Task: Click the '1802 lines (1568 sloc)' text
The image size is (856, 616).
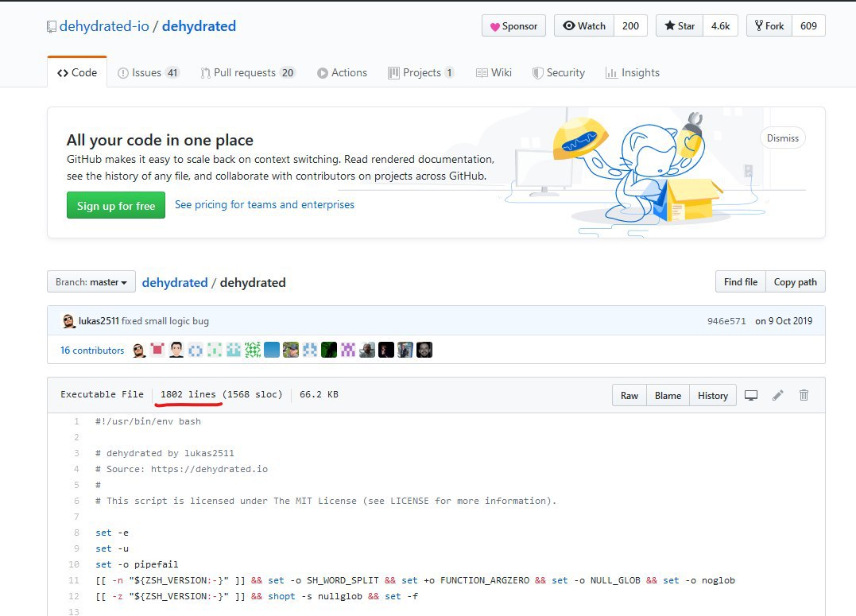Action: (221, 394)
